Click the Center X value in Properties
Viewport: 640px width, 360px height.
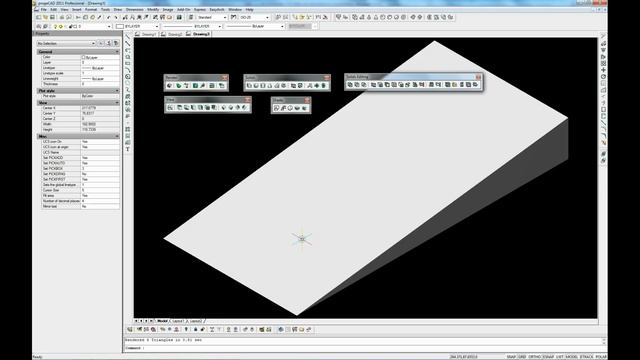point(100,108)
